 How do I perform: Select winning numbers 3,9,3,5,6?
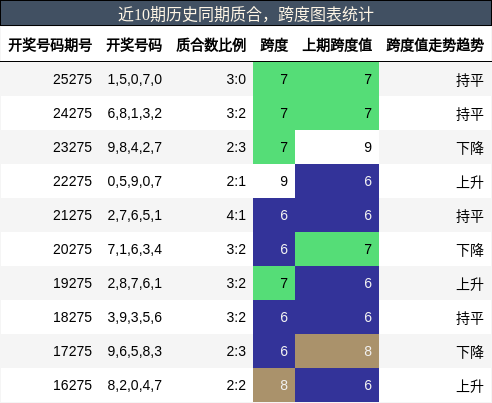[x=135, y=317]
